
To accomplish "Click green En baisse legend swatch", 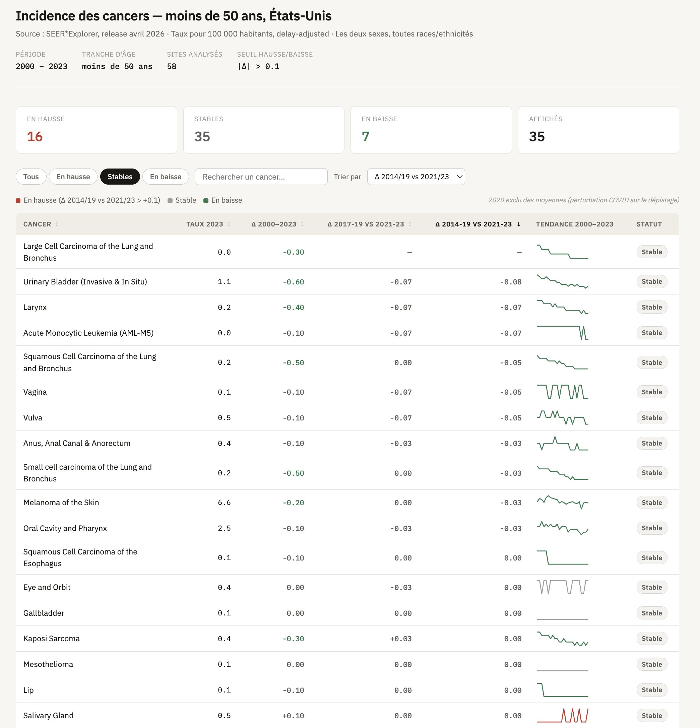I will (206, 201).
